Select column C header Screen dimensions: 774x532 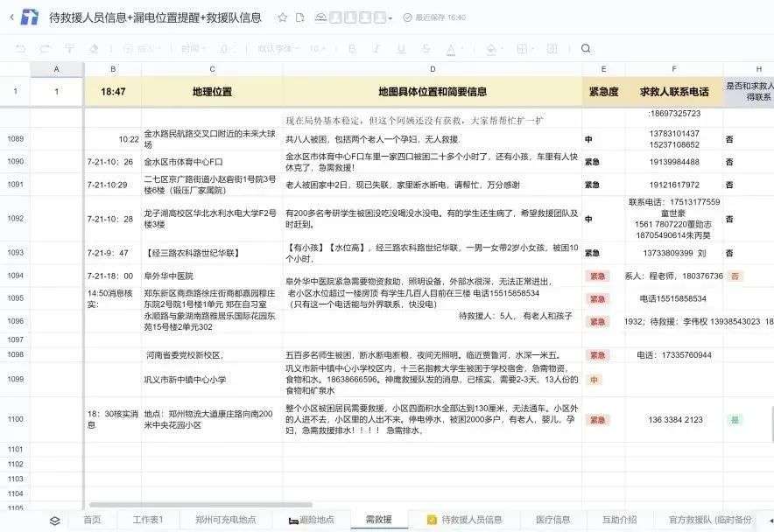[x=212, y=69]
